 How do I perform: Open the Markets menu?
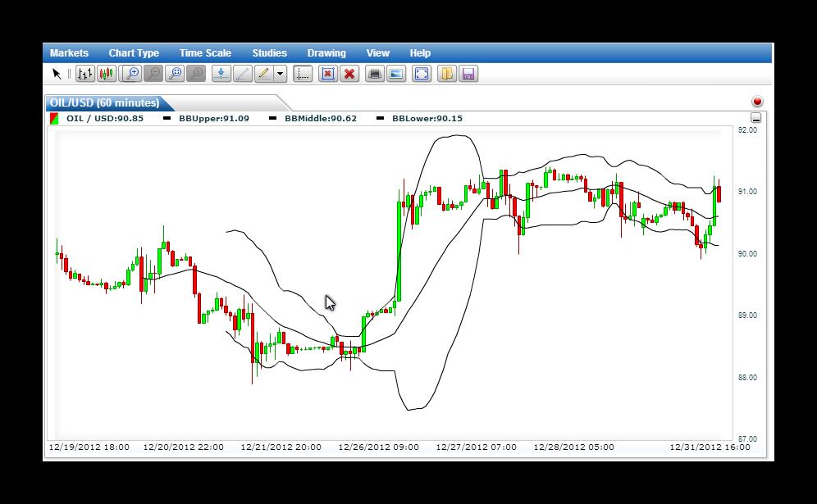pyautogui.click(x=69, y=53)
